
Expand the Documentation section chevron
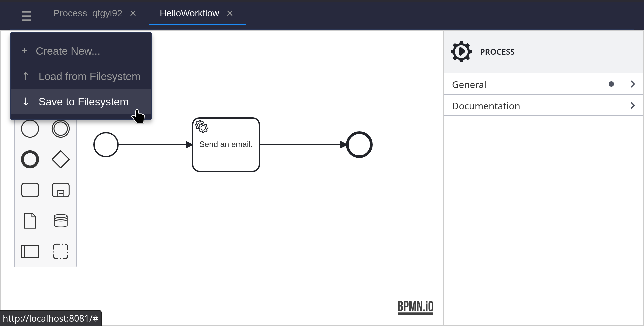point(632,106)
